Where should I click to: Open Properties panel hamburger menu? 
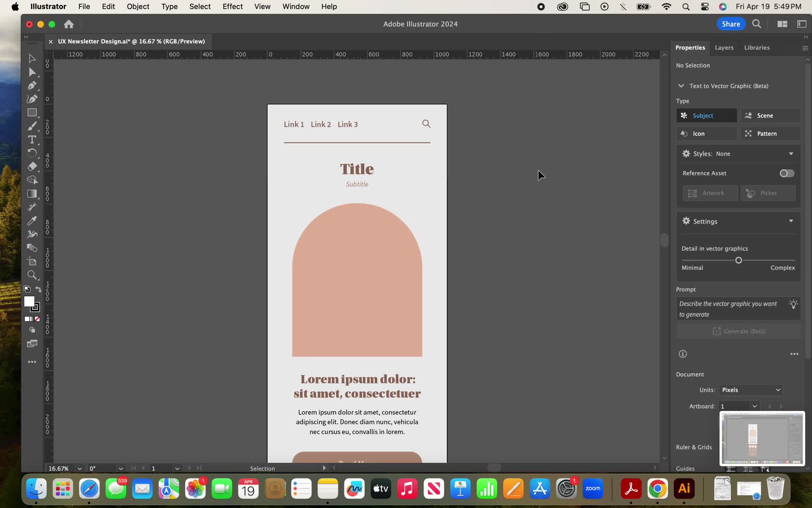point(805,48)
